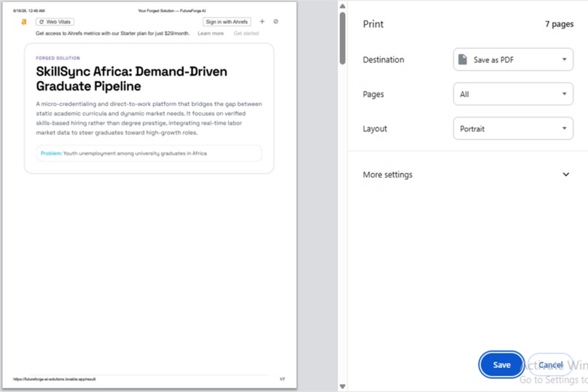
Task: Click the Problem statement box in preview
Action: 149,153
